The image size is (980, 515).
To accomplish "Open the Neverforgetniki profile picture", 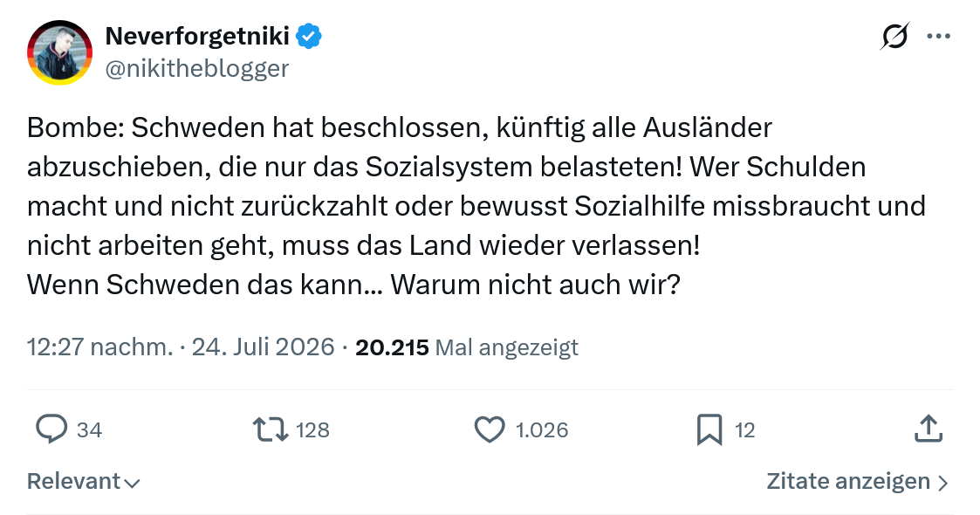I will [x=60, y=52].
